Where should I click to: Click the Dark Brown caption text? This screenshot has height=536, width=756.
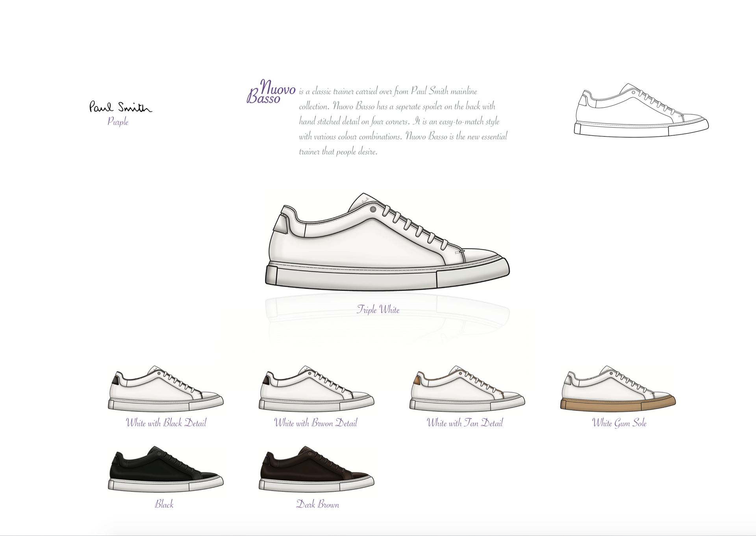(317, 504)
